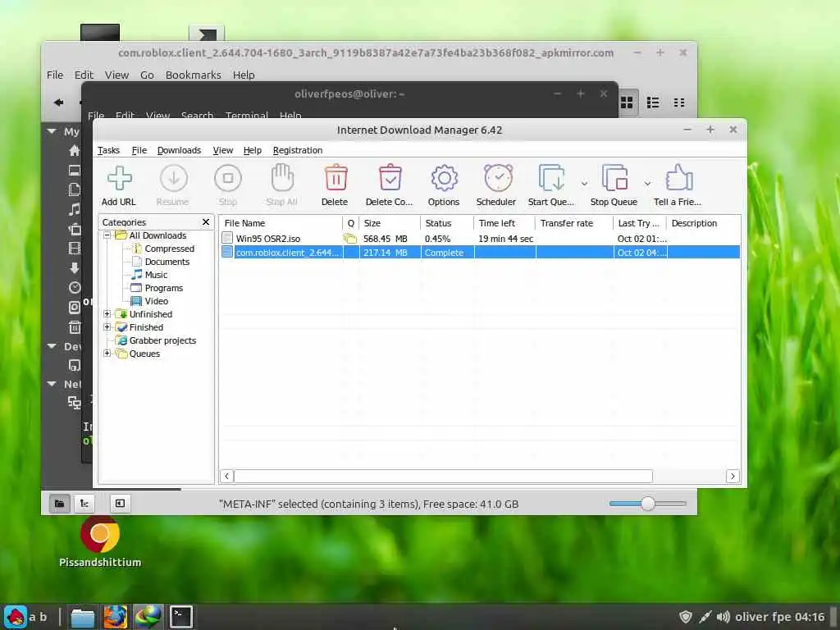Click the 19 min 44 sec cell

click(x=505, y=239)
